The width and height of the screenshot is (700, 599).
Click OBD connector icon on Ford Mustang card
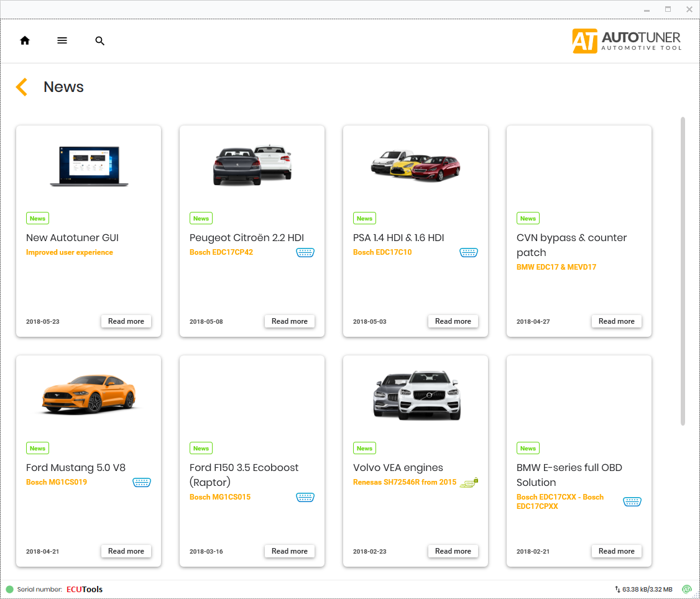(x=142, y=482)
